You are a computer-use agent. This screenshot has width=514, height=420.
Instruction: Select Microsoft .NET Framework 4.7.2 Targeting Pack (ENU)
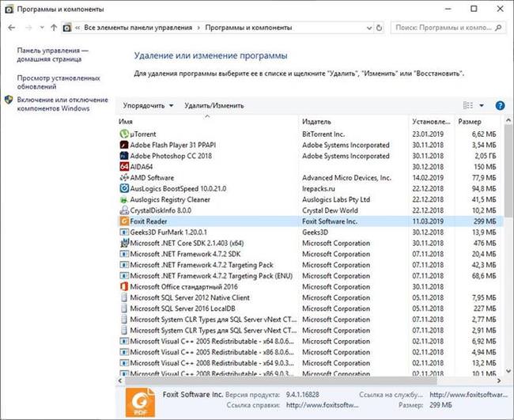coord(309,276)
